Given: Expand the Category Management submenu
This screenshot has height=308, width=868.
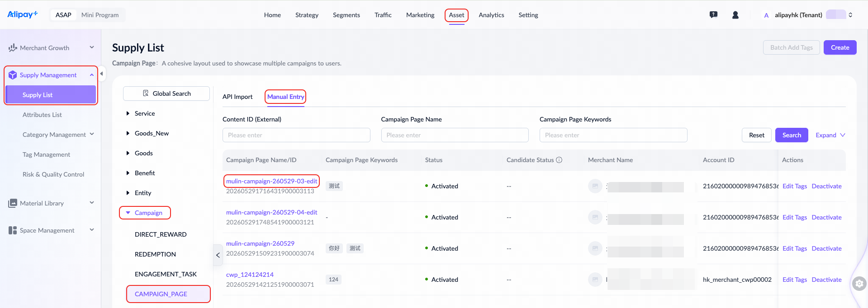Looking at the screenshot, I should pos(92,134).
